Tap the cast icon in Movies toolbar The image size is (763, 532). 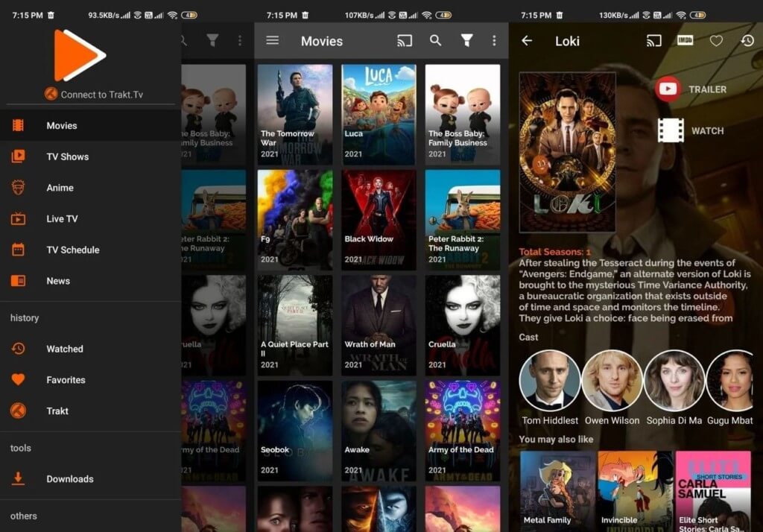(405, 41)
